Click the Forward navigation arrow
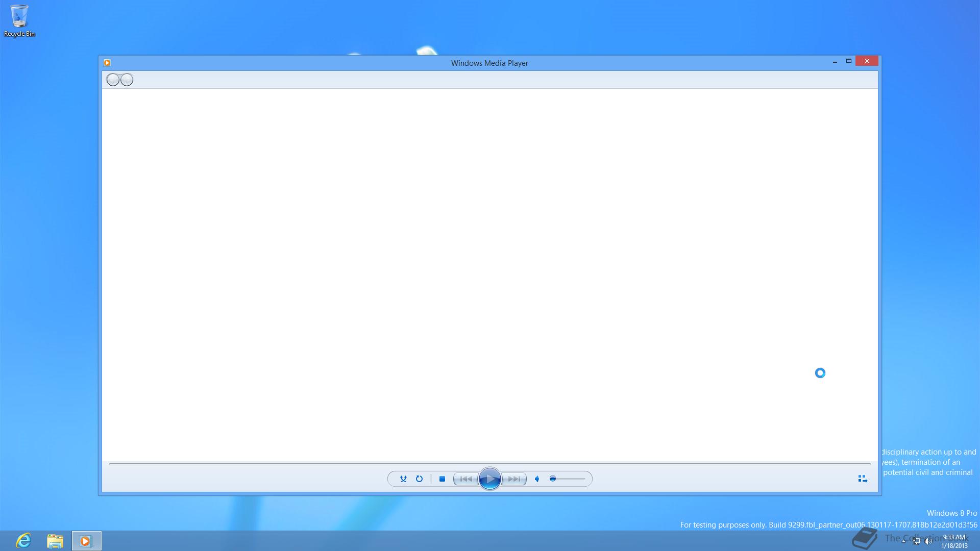Image resolution: width=980 pixels, height=551 pixels. [x=127, y=80]
